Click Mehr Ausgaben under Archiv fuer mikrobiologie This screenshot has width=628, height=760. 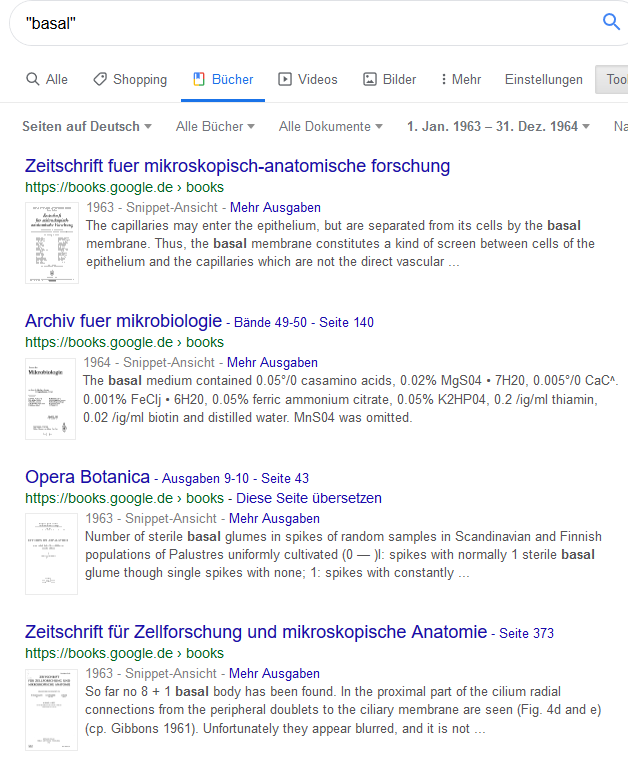272,362
